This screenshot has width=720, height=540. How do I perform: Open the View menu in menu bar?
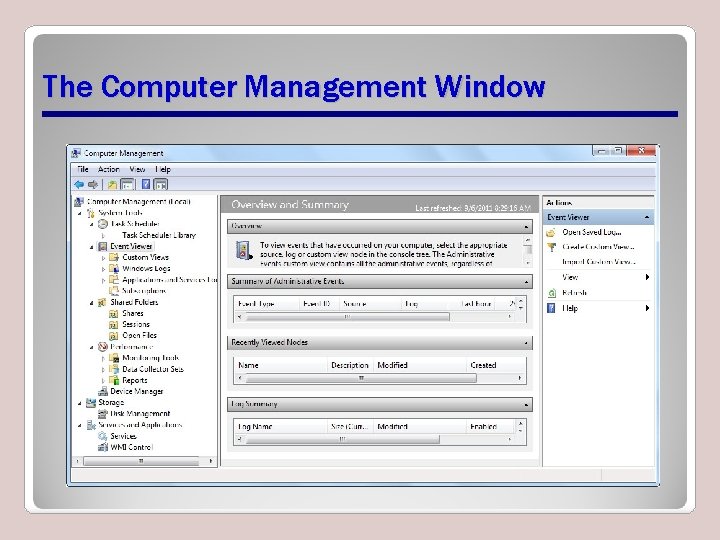tap(137, 169)
